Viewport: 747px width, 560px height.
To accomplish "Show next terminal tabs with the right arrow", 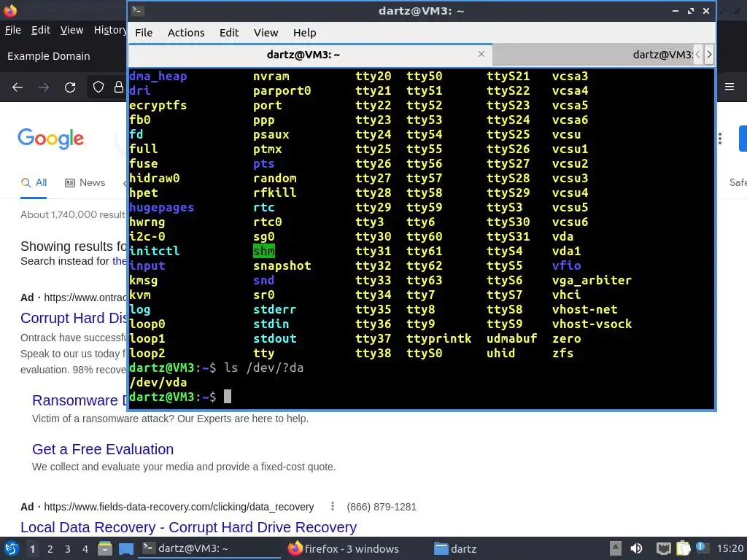I will 709,54.
